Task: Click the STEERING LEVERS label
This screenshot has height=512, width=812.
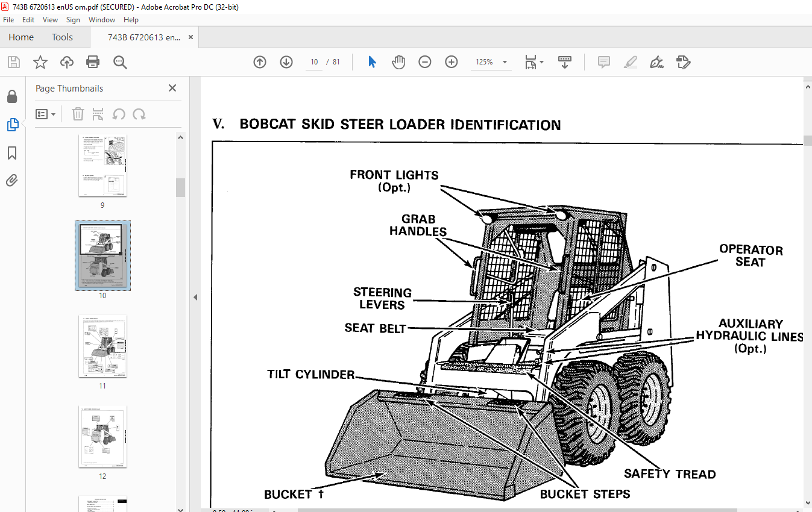Action: click(x=382, y=299)
